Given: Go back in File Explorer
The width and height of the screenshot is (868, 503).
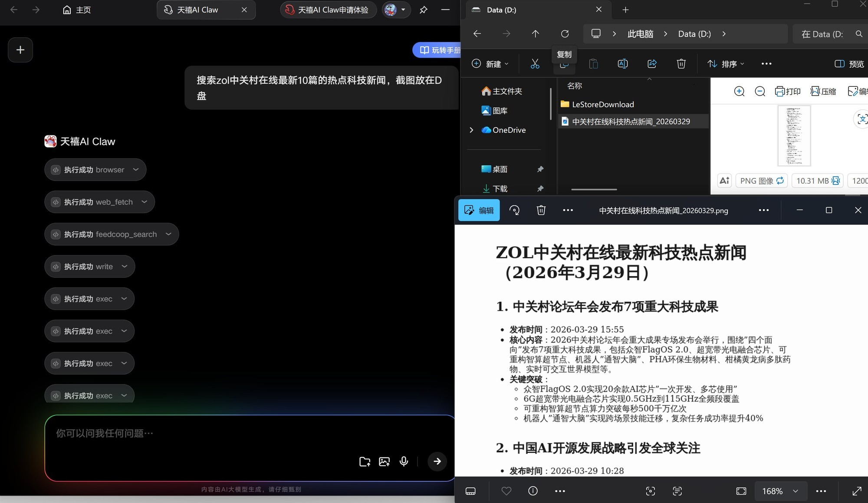Looking at the screenshot, I should [x=477, y=34].
